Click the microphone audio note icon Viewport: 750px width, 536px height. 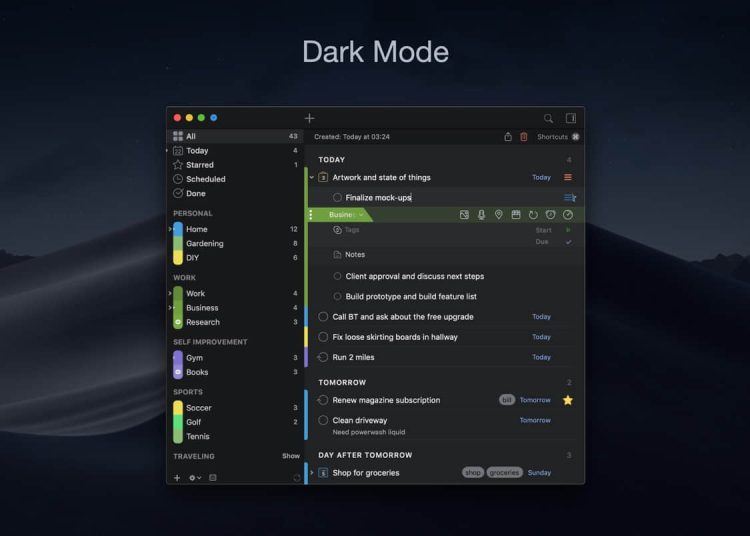pos(481,215)
